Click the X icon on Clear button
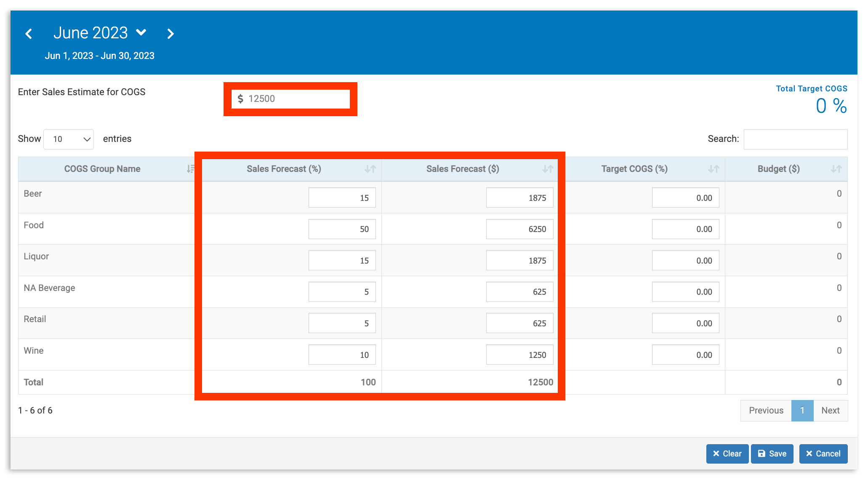 pos(716,453)
